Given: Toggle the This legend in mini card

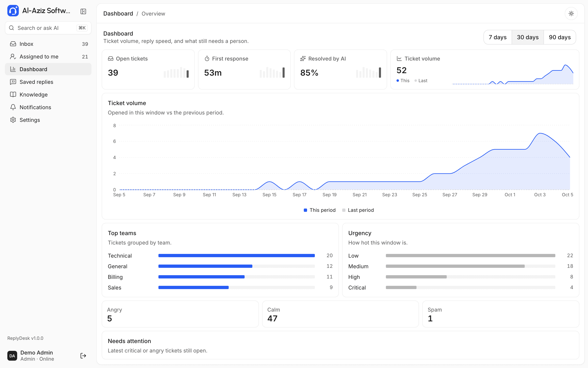Looking at the screenshot, I should tap(403, 81).
